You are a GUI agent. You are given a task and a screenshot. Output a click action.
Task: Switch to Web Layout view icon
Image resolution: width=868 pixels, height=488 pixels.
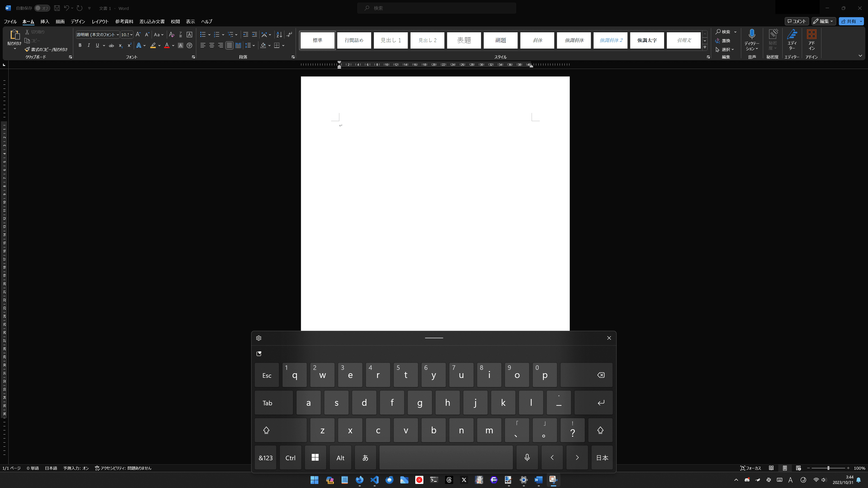click(x=798, y=468)
